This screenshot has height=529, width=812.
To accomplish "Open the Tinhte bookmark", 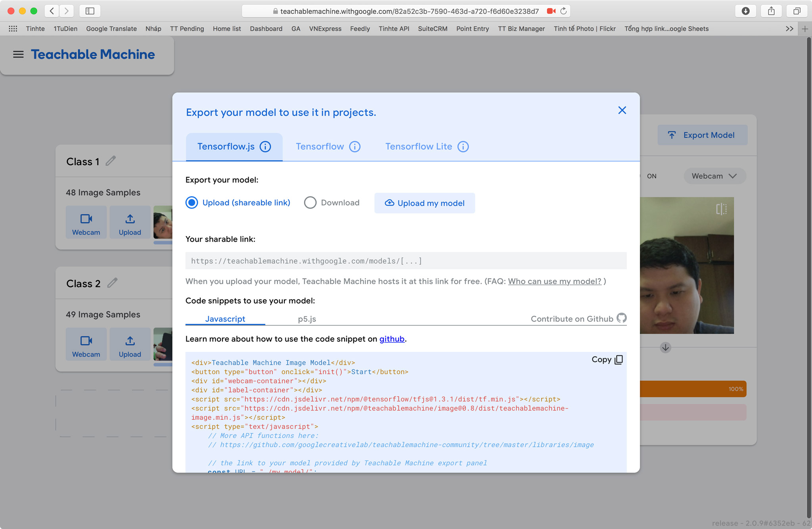I will tap(35, 29).
